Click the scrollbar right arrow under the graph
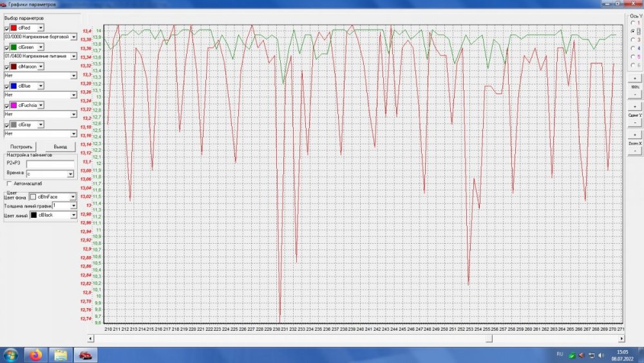The height and width of the screenshot is (363, 644). point(621,338)
